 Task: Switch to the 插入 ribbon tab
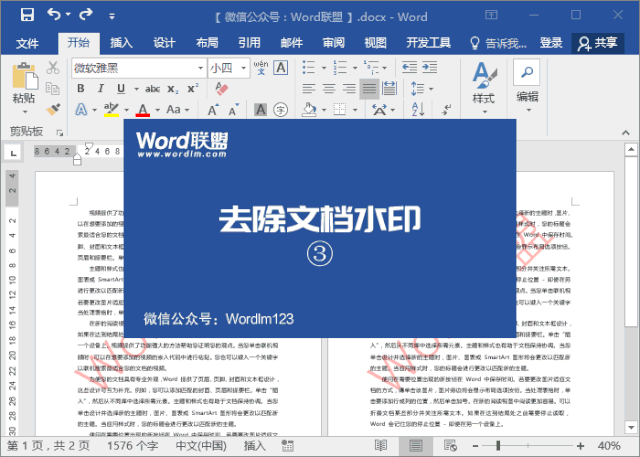121,42
